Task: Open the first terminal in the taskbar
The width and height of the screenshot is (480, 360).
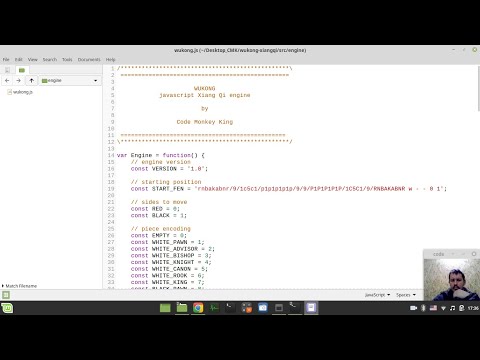Action: click(230, 308)
